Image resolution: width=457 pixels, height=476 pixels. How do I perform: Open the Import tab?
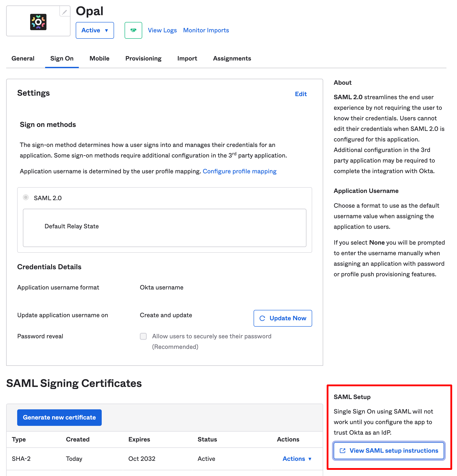pos(187,59)
